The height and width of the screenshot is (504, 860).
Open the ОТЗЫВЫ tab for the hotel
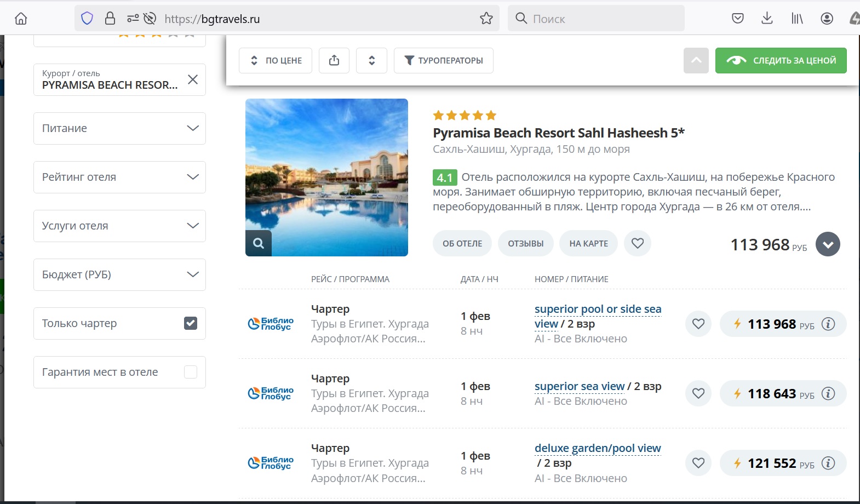coord(525,243)
